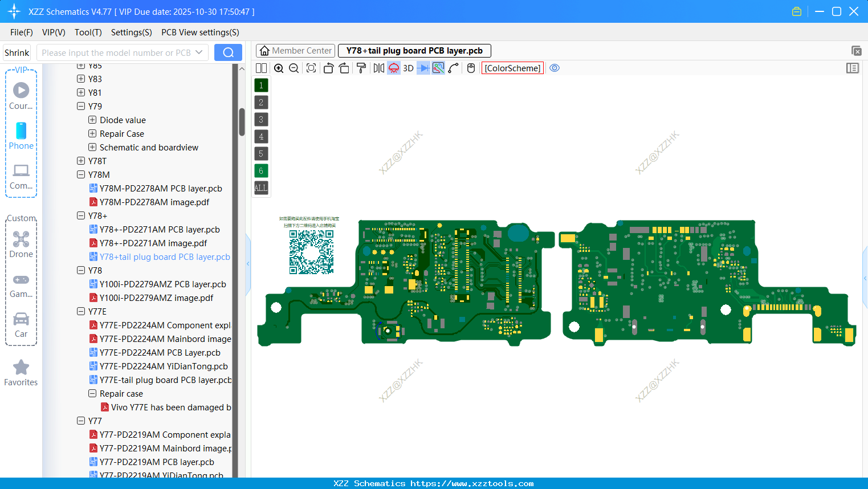The width and height of the screenshot is (868, 489).
Task: Click the Member Center button
Action: coord(295,50)
